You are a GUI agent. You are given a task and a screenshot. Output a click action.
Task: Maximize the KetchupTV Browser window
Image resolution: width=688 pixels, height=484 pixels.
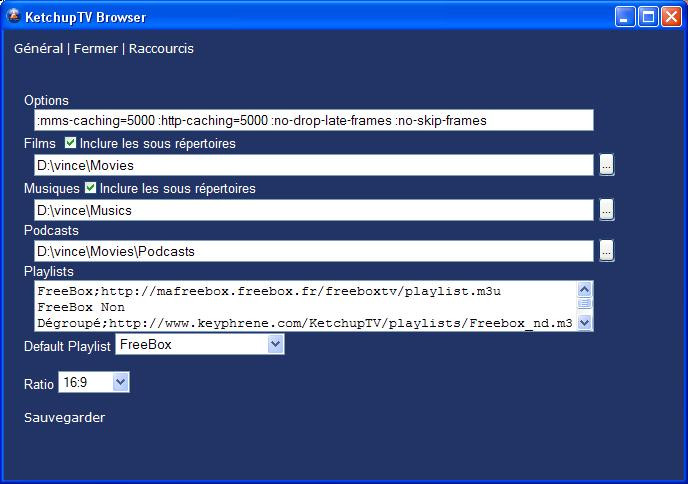click(648, 17)
